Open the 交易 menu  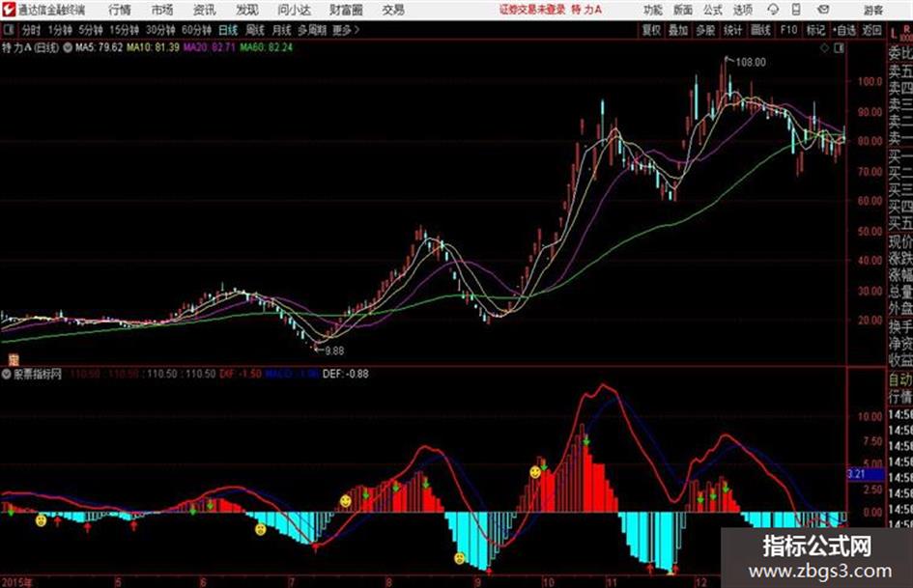pos(393,10)
